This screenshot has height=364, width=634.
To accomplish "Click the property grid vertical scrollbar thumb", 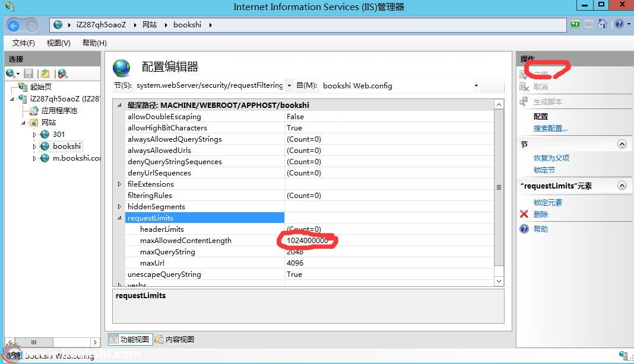I will (499, 187).
